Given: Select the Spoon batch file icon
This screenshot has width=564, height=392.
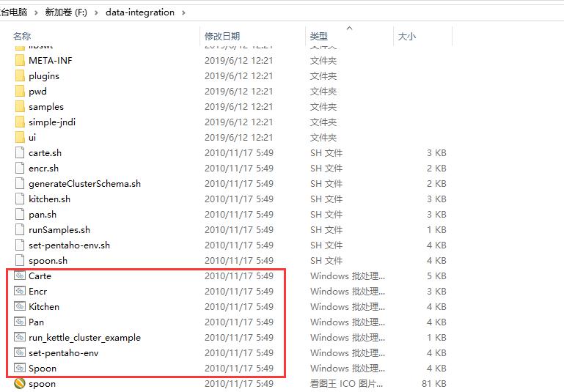Looking at the screenshot, I should [x=20, y=369].
